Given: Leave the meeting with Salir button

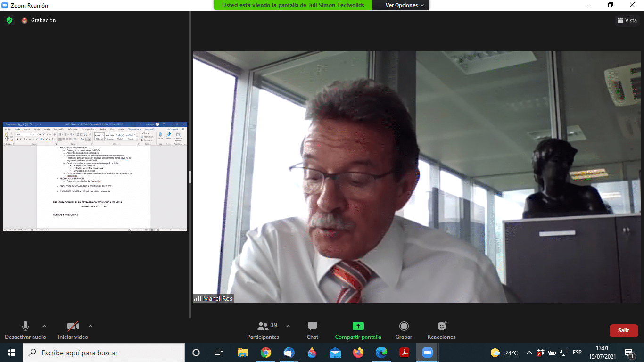Looking at the screenshot, I should click(623, 330).
